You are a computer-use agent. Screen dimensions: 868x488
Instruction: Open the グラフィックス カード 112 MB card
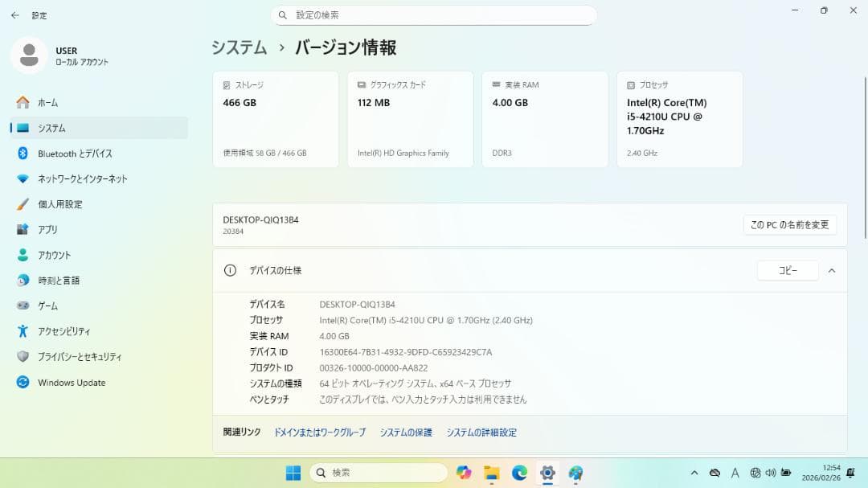coord(410,119)
